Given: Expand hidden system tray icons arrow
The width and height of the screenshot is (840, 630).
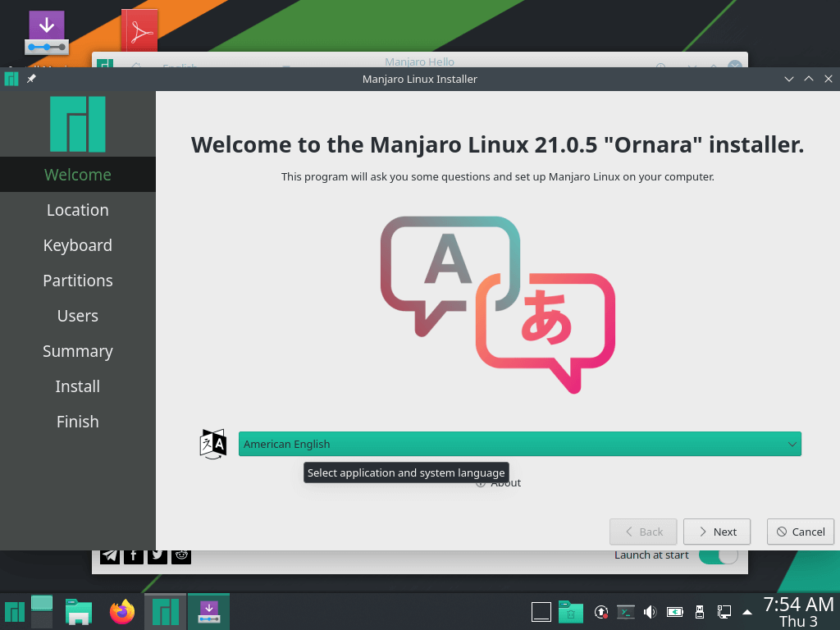Looking at the screenshot, I should point(746,611).
